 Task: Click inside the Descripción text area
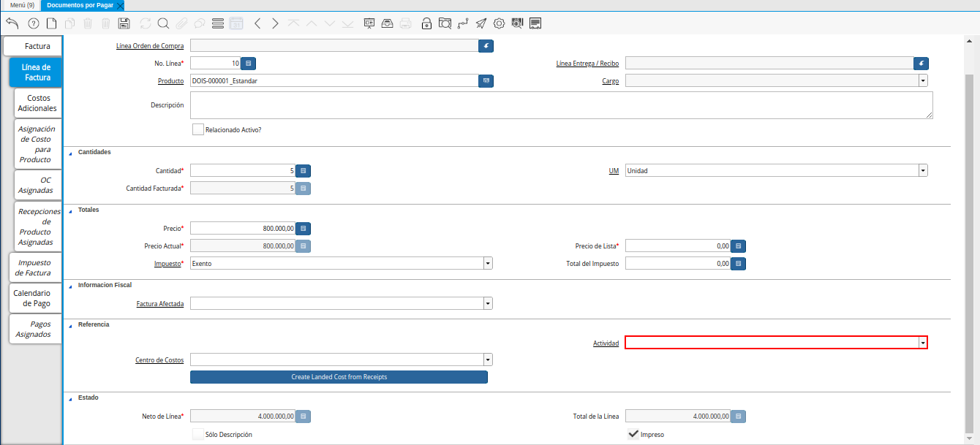[561, 105]
